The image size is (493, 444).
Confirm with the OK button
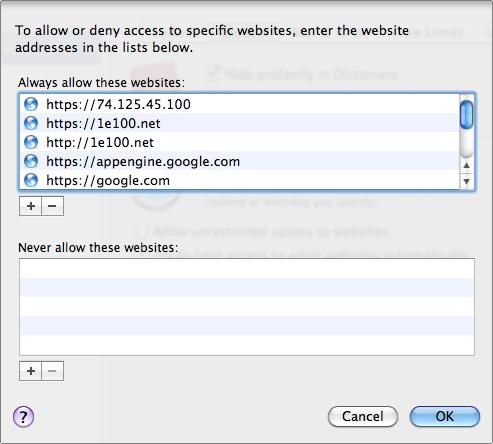tap(445, 416)
